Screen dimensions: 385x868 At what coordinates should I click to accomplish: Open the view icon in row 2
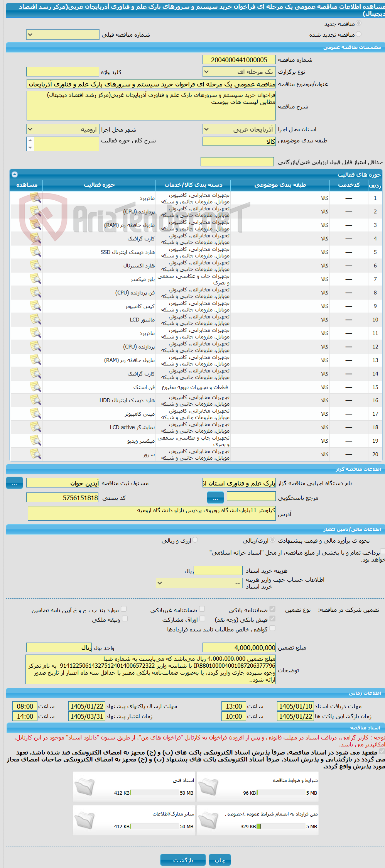pos(35,212)
